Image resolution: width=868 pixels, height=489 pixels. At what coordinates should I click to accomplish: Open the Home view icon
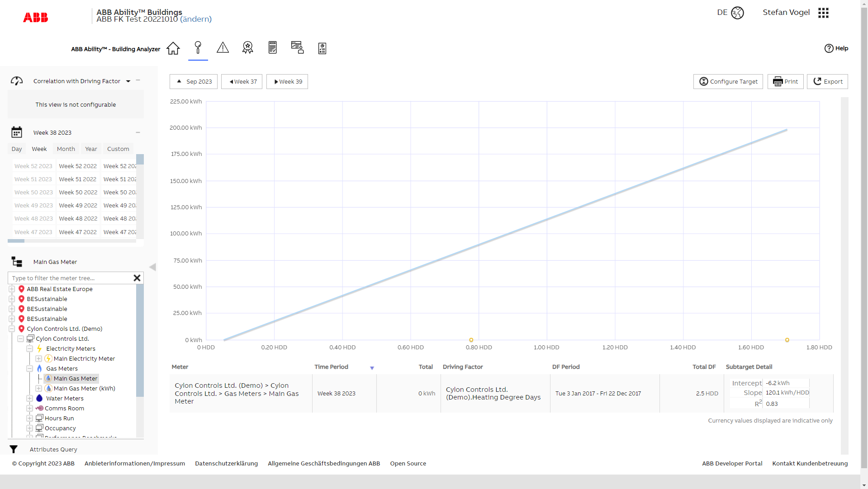coord(173,48)
